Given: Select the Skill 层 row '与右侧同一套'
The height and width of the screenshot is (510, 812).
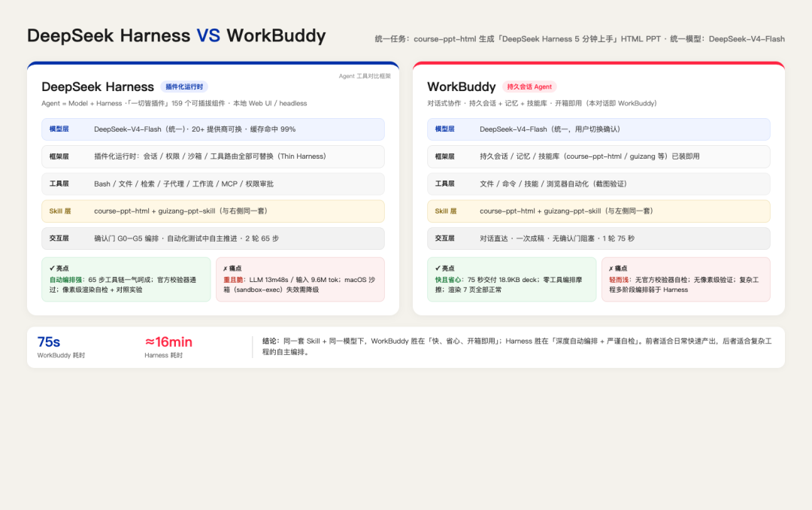Looking at the screenshot, I should [x=213, y=211].
